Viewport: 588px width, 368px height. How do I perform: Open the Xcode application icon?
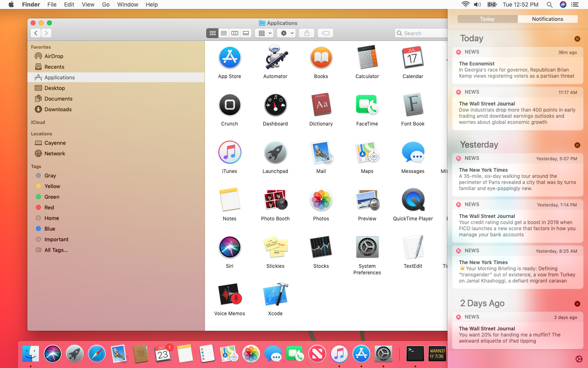coord(275,294)
